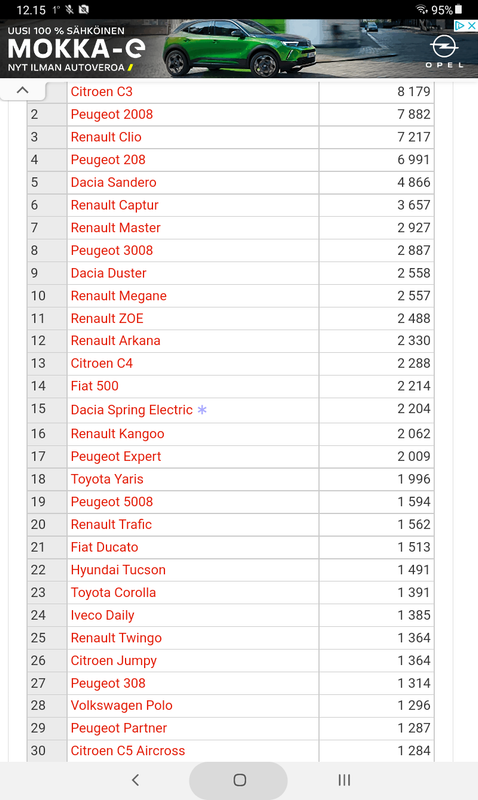Tap the Android home button
478x800 pixels.
(x=239, y=780)
